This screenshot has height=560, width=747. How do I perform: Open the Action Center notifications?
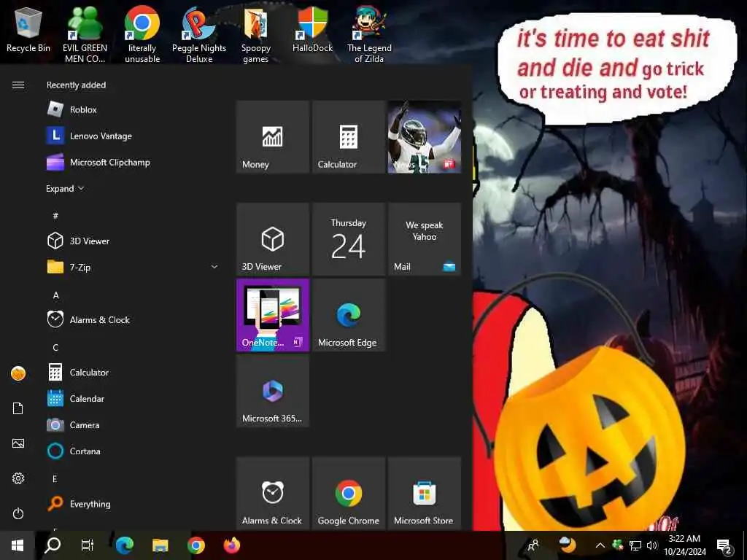coord(724,546)
